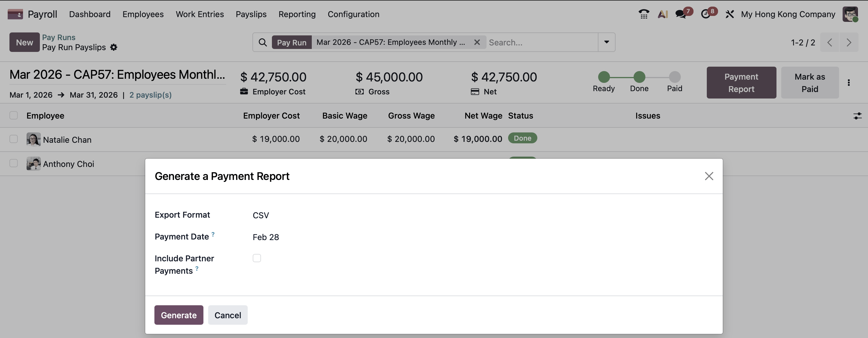The width and height of the screenshot is (868, 338).
Task: Open the Configuration menu
Action: 353,14
